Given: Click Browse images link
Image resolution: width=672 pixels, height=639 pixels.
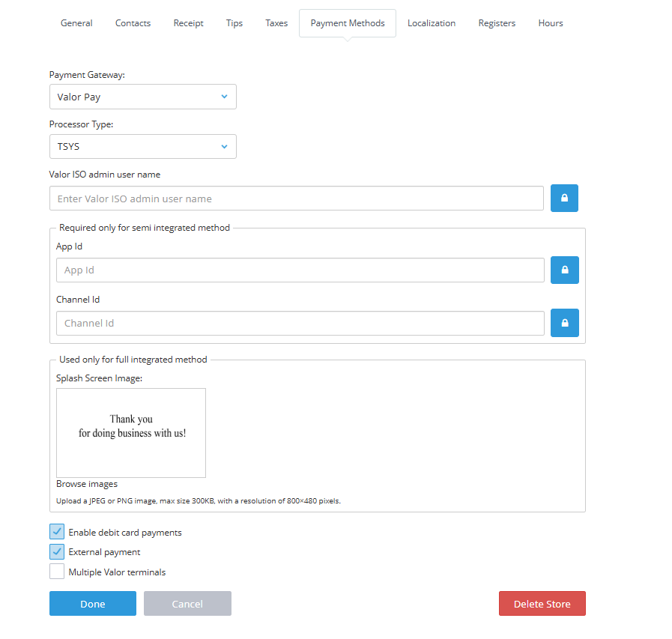Looking at the screenshot, I should coord(87,484).
